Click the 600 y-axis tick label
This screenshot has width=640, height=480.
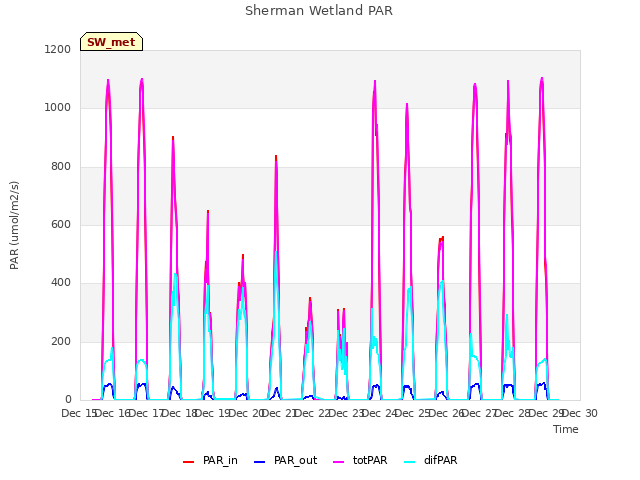pyautogui.click(x=61, y=224)
